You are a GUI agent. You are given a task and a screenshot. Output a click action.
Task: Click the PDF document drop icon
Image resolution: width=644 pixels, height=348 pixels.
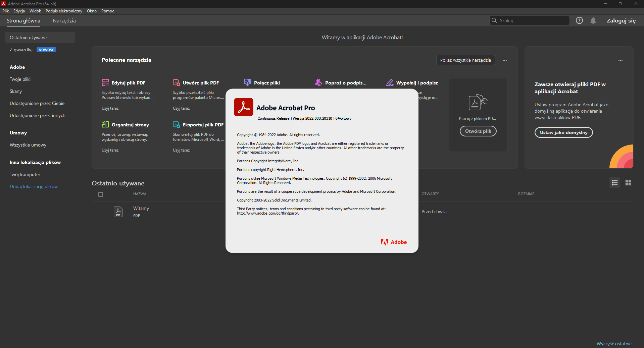point(478,102)
